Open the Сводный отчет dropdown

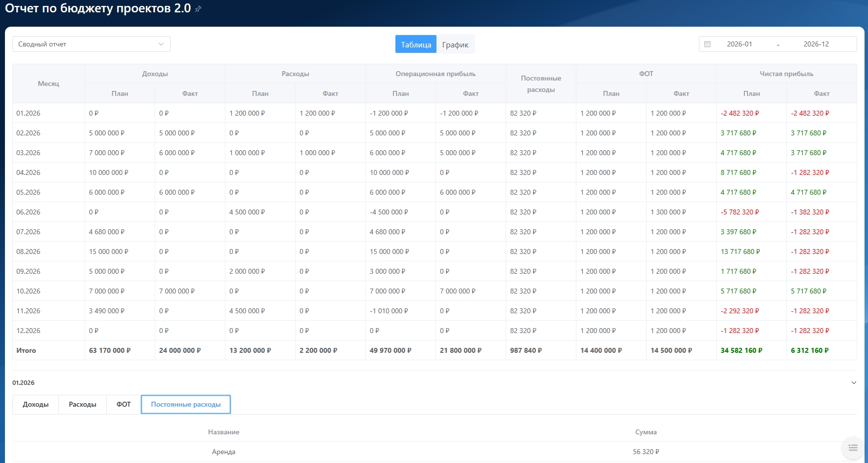[91, 44]
